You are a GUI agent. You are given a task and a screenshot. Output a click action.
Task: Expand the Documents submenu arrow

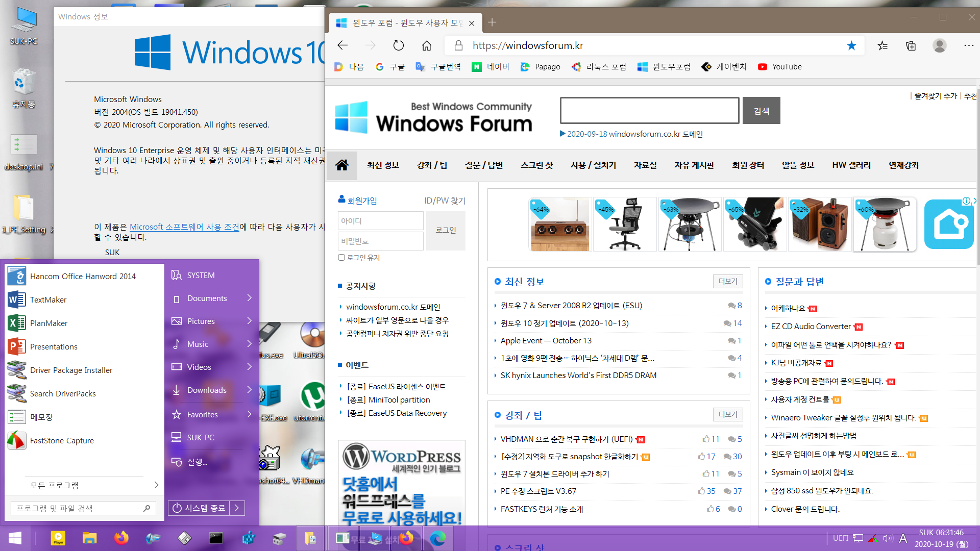250,298
